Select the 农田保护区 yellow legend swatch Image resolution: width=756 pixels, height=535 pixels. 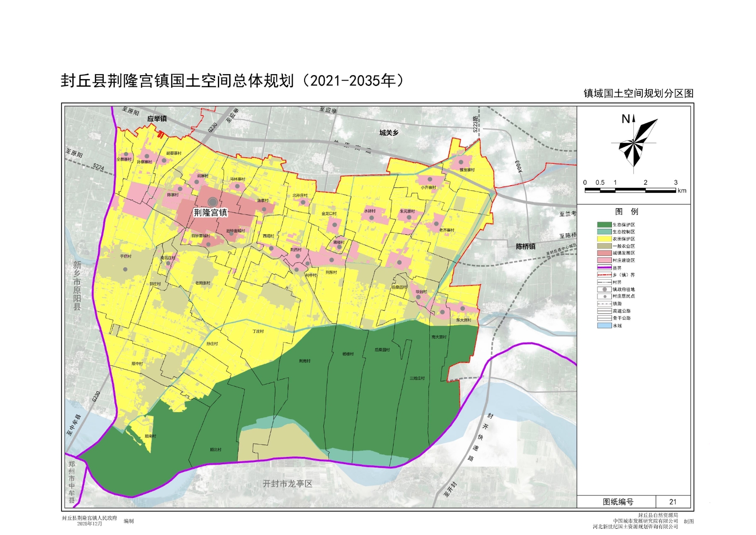pyautogui.click(x=604, y=239)
